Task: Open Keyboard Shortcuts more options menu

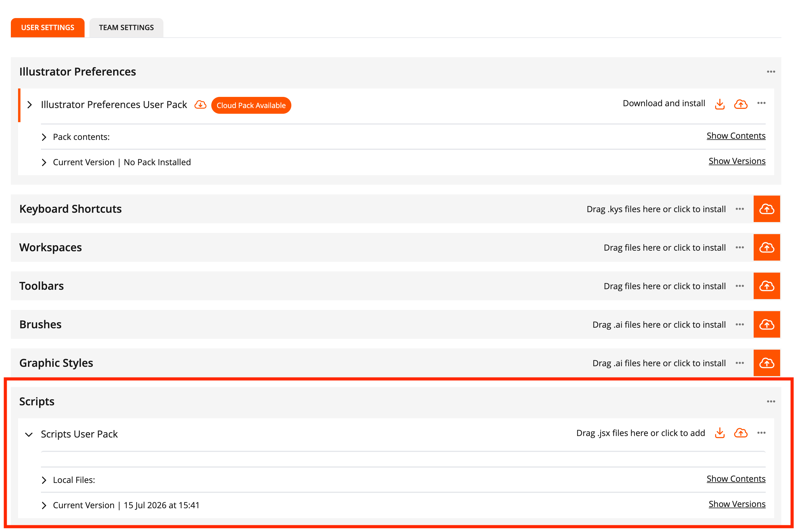Action: 740,209
